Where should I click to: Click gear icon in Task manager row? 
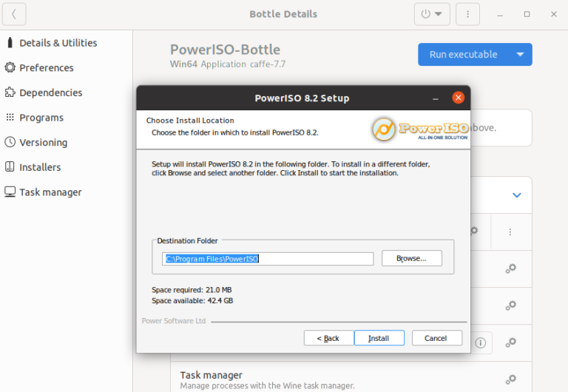click(x=510, y=379)
